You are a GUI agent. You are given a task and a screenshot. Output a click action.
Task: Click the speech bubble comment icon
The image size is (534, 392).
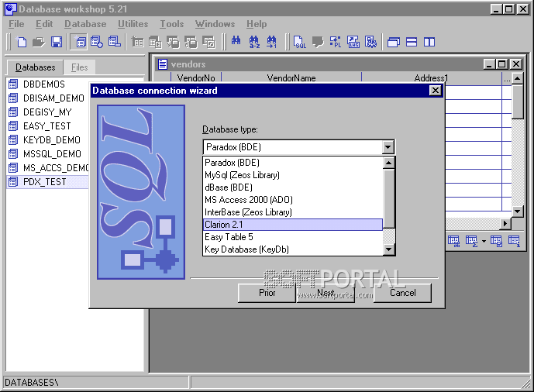pos(318,42)
